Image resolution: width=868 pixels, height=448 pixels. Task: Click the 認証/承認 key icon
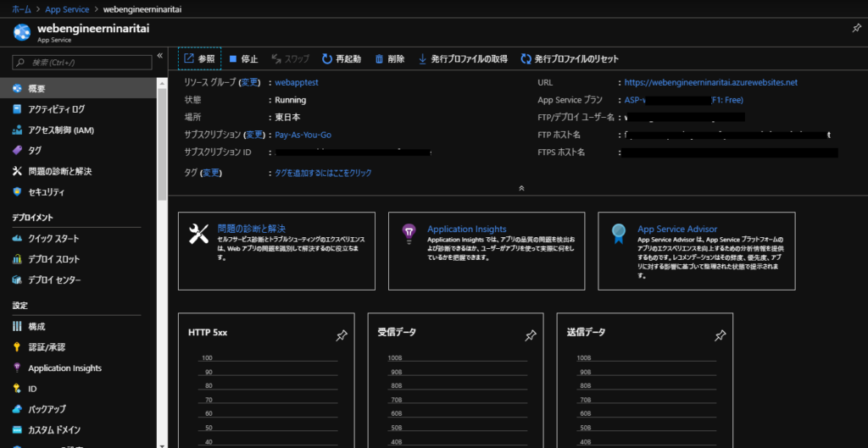click(17, 347)
